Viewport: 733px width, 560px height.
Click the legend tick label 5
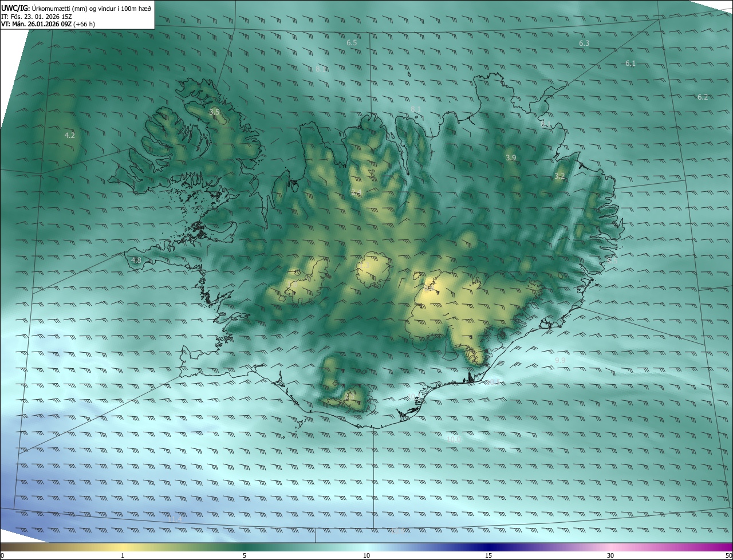pos(245,555)
